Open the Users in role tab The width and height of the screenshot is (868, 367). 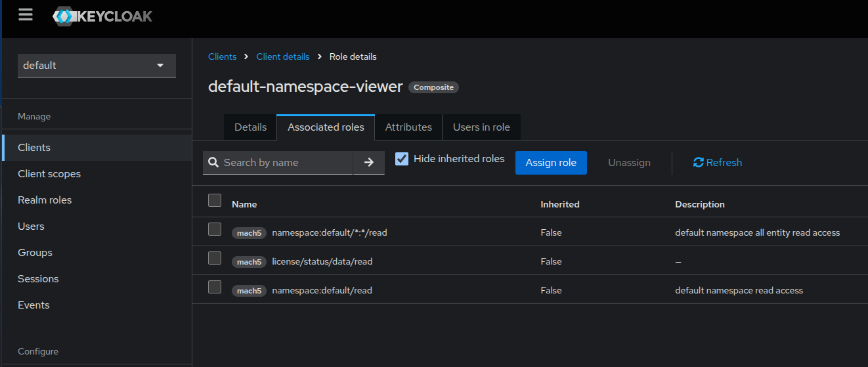(x=481, y=127)
